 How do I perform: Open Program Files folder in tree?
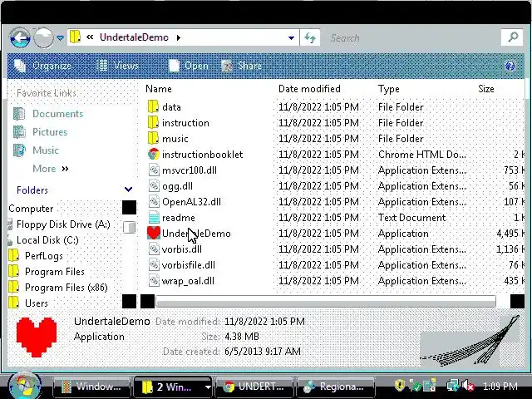(55, 272)
